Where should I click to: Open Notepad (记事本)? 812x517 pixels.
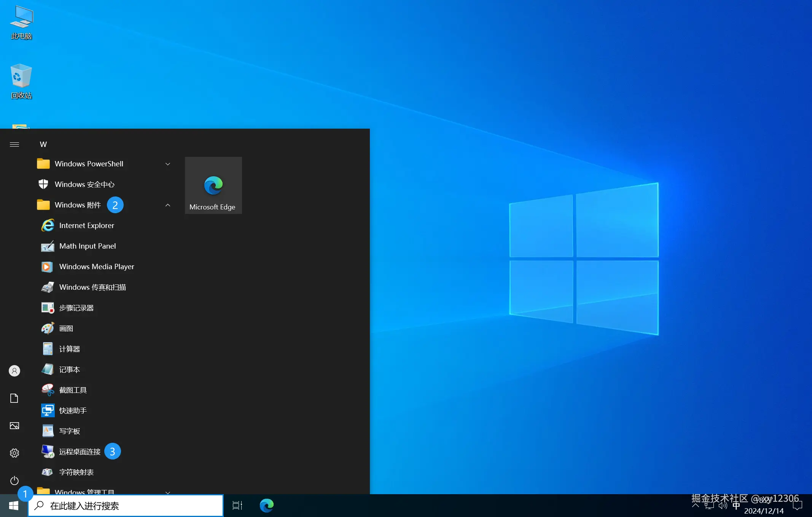[69, 369]
